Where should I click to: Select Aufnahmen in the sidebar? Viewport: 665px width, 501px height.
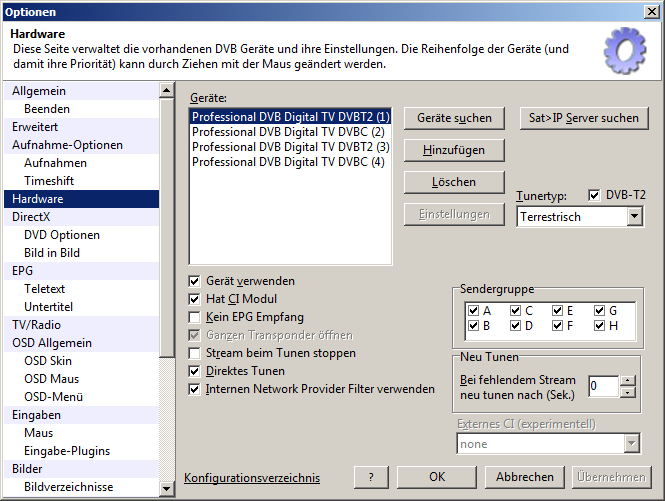pos(55,163)
